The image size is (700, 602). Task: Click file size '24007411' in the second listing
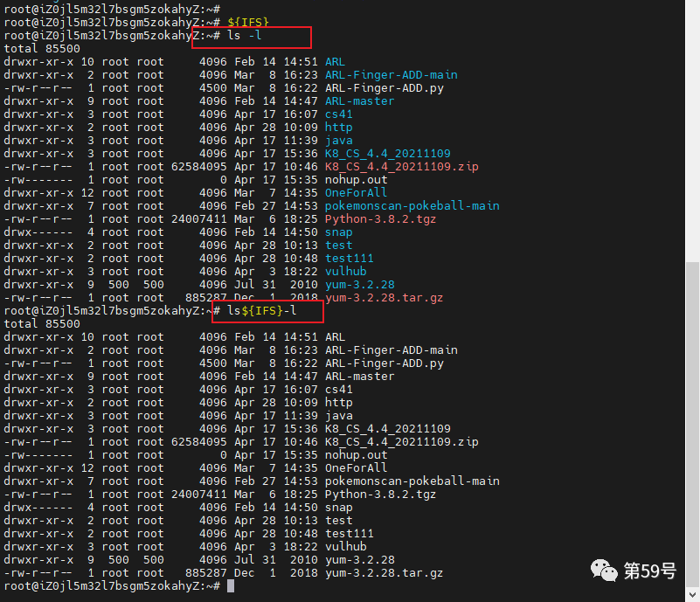pos(198,494)
